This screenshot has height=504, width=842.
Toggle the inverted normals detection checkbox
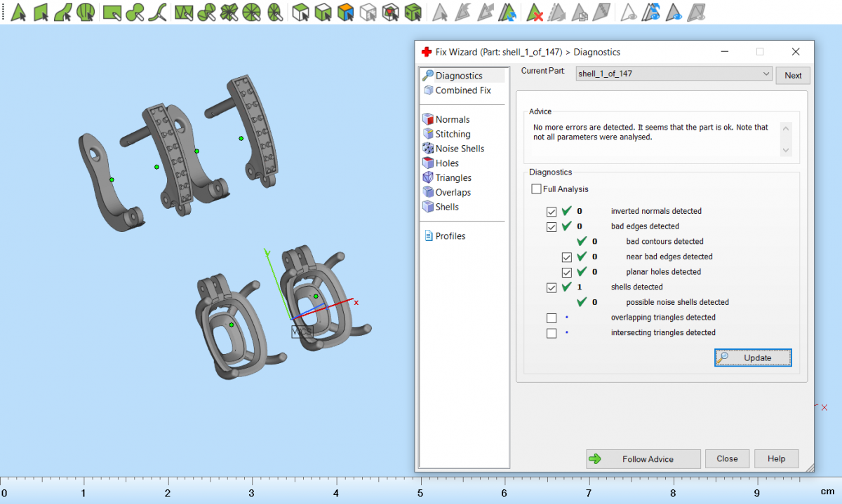coord(552,211)
